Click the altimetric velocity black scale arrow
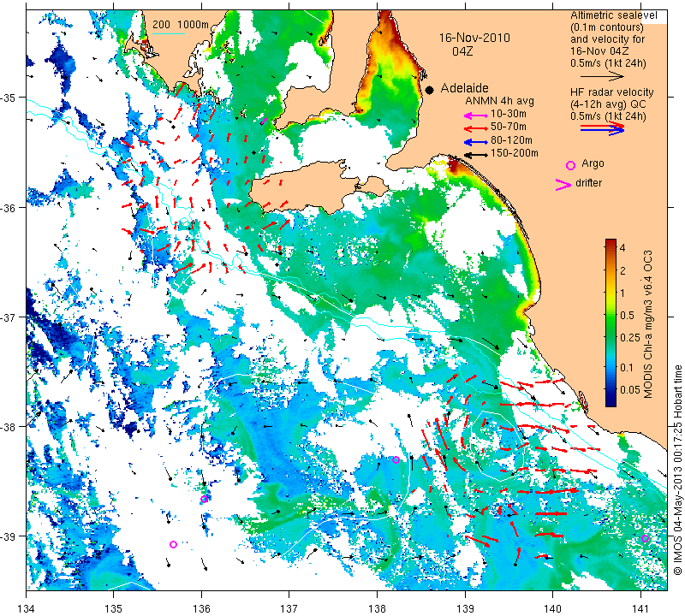The width and height of the screenshot is (685, 616). click(x=602, y=76)
